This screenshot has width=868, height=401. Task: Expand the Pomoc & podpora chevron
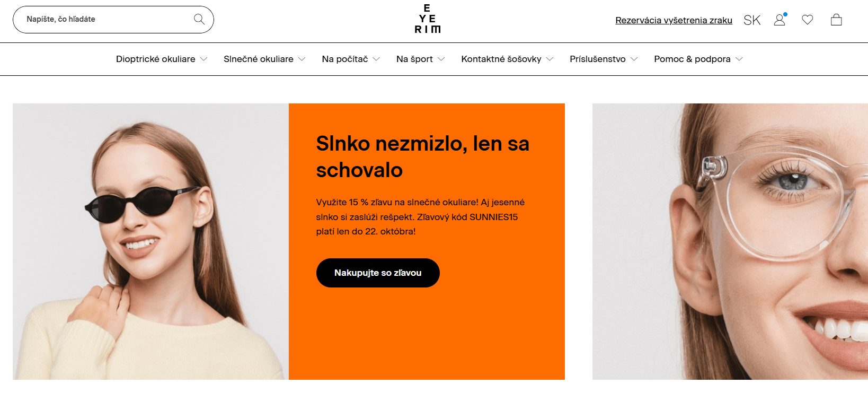pyautogui.click(x=739, y=59)
